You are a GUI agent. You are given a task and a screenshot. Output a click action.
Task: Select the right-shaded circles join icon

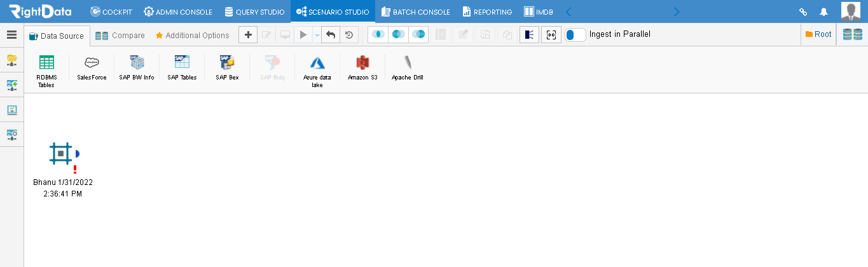coord(418,35)
